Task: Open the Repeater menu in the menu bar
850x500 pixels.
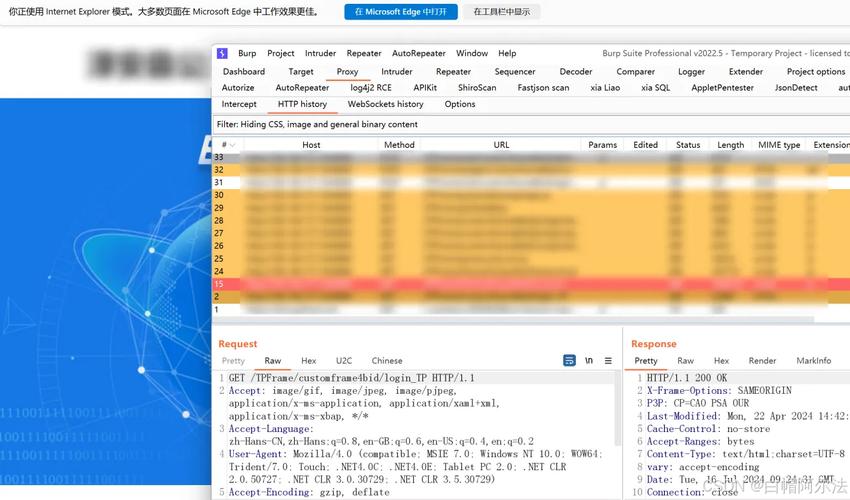Action: 364,53
